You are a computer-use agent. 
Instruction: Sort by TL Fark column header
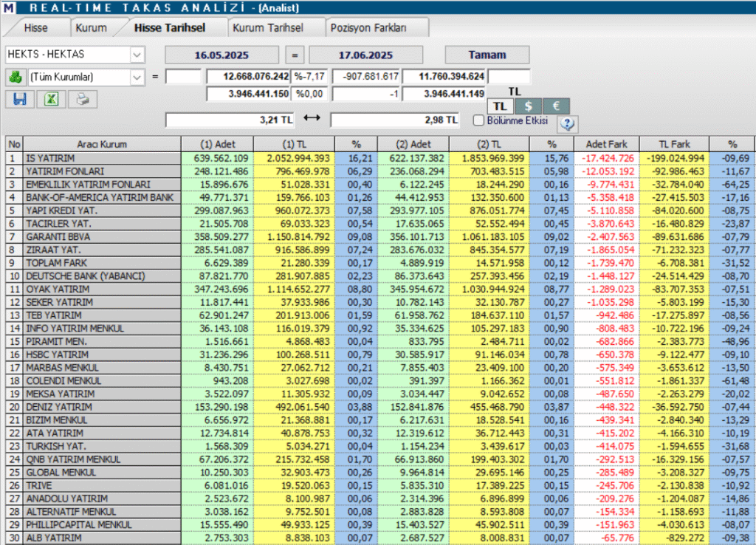674,144
